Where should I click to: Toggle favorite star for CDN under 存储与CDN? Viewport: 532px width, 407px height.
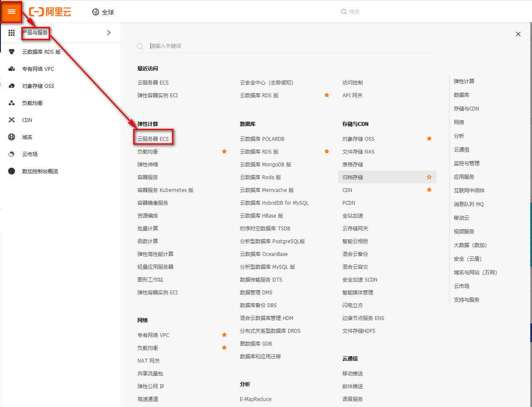[x=429, y=190]
